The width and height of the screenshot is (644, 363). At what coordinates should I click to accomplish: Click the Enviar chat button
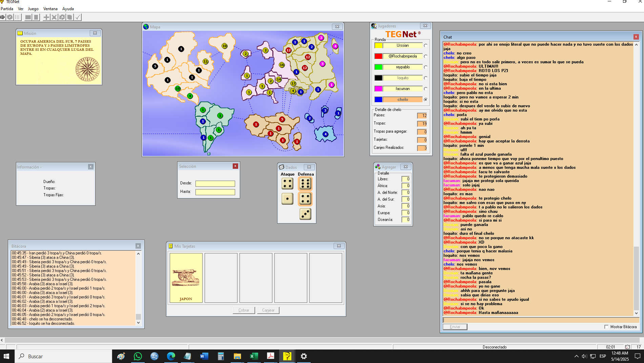tap(455, 327)
